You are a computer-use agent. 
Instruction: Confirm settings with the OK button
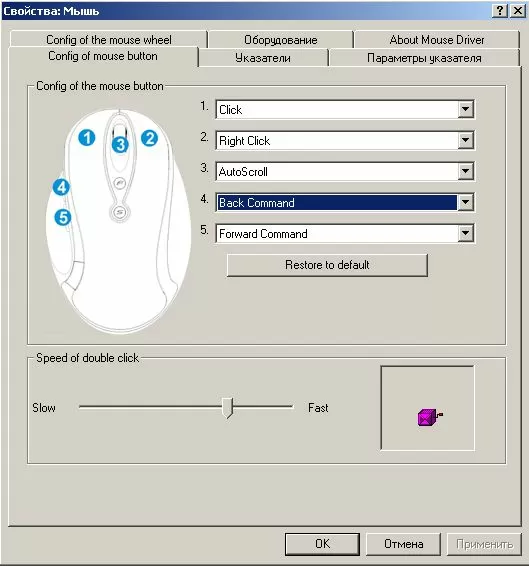pyautogui.click(x=322, y=544)
